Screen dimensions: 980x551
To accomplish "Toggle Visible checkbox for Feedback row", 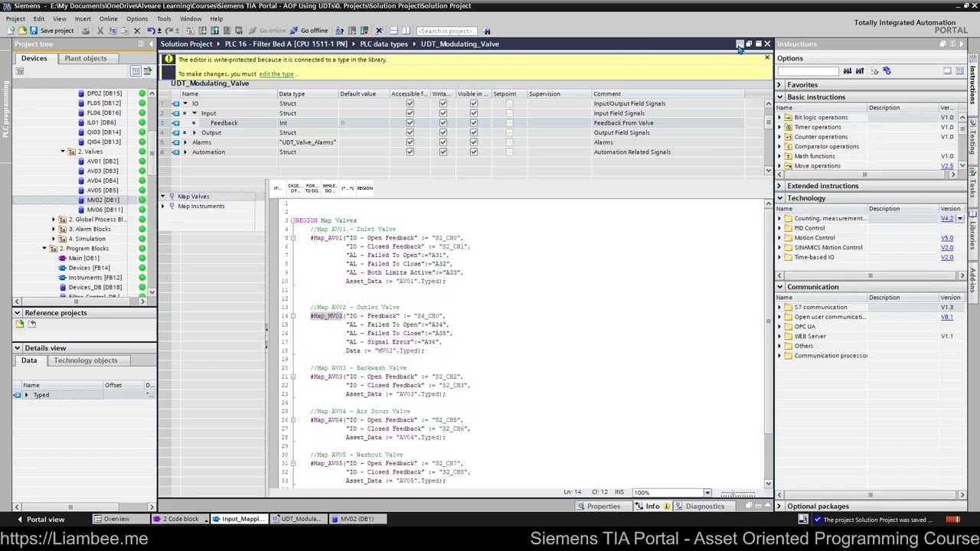I will (x=473, y=123).
